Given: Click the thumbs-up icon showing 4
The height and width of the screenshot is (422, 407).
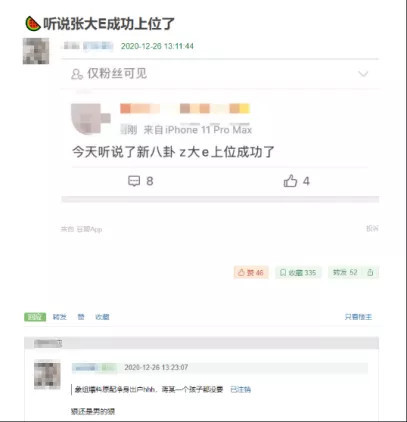Looking at the screenshot, I should [290, 181].
